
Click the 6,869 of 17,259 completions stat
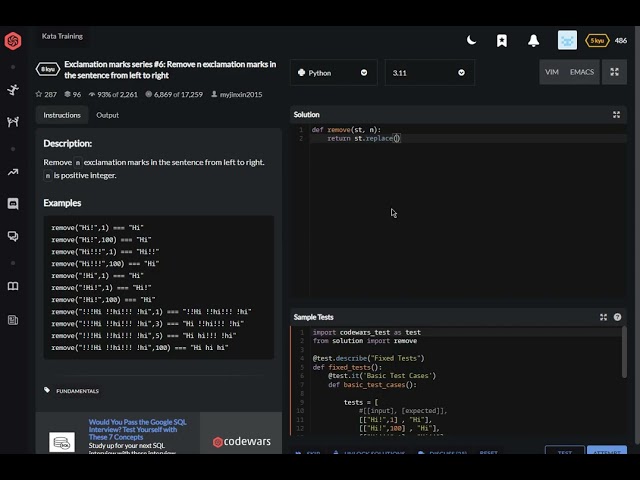(174, 94)
